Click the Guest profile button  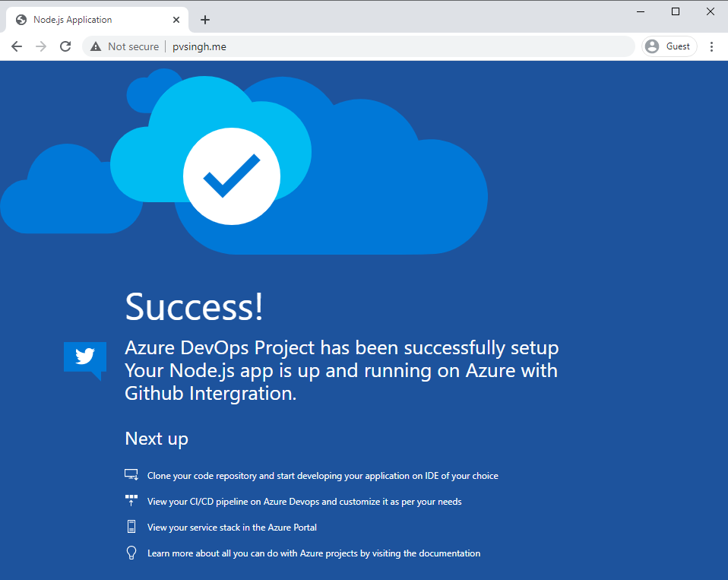click(x=669, y=46)
